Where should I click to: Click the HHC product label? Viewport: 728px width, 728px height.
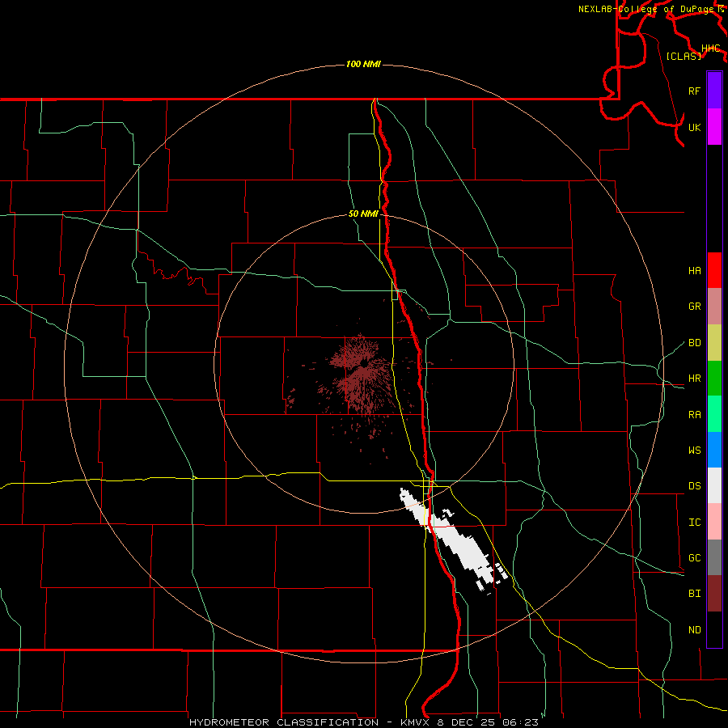coord(710,49)
